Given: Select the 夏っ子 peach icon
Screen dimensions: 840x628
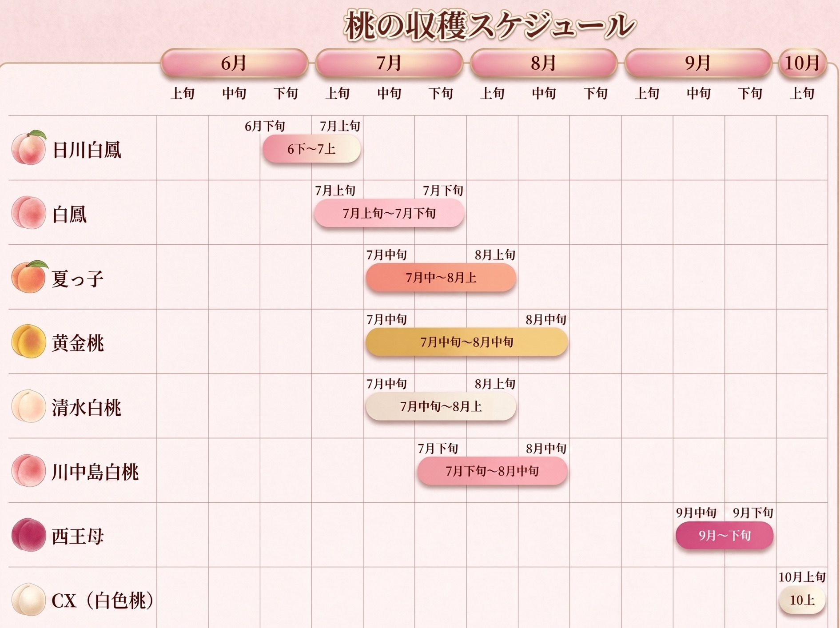Looking at the screenshot, I should [x=29, y=277].
